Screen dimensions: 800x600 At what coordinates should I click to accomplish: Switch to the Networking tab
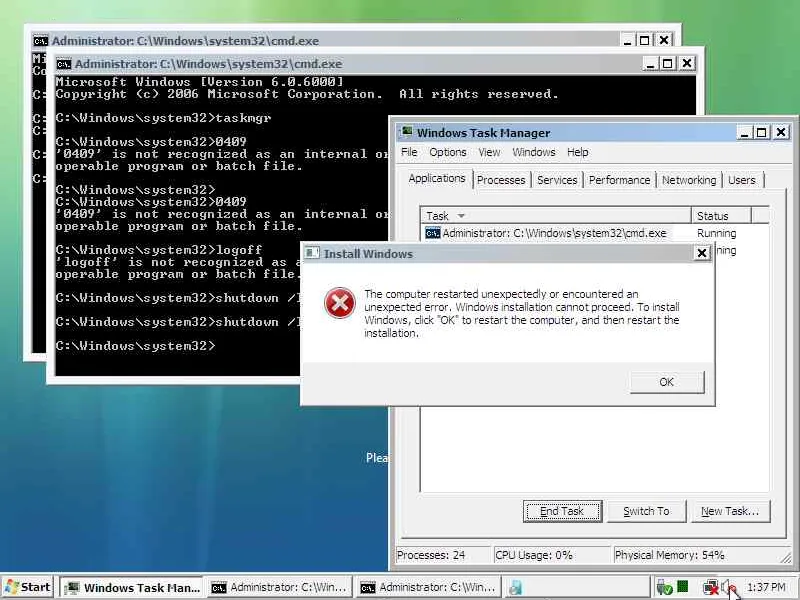point(689,180)
